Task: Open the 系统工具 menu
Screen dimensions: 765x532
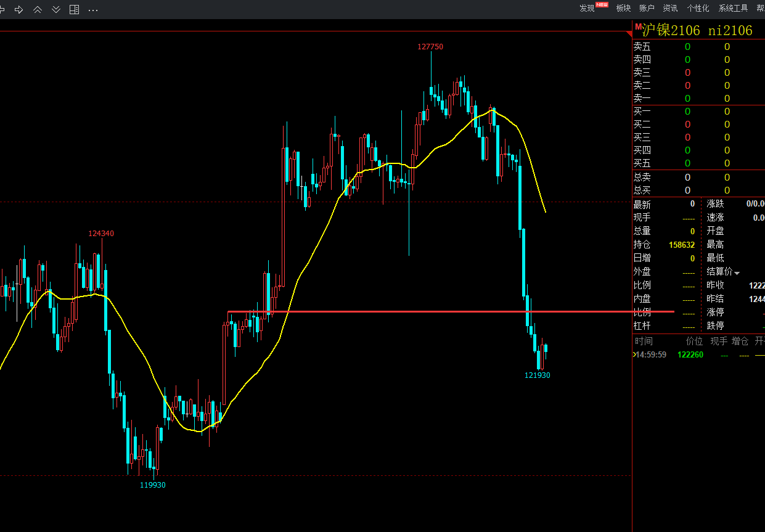Action: pos(733,8)
